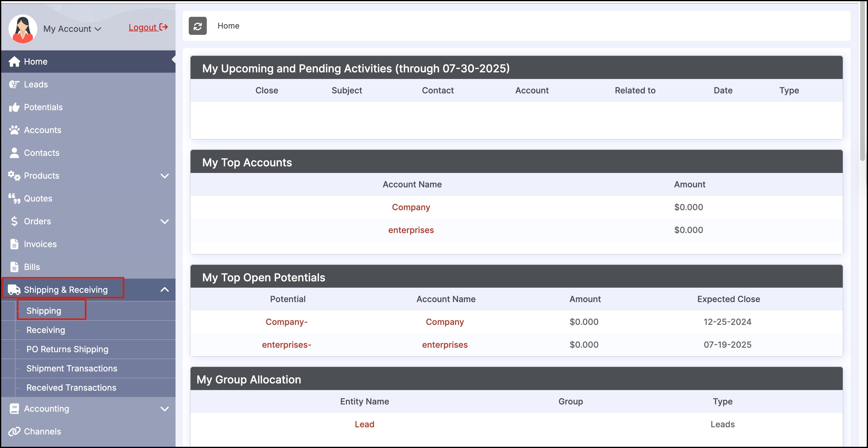
Task: Open the Lead entity link
Action: click(x=365, y=424)
